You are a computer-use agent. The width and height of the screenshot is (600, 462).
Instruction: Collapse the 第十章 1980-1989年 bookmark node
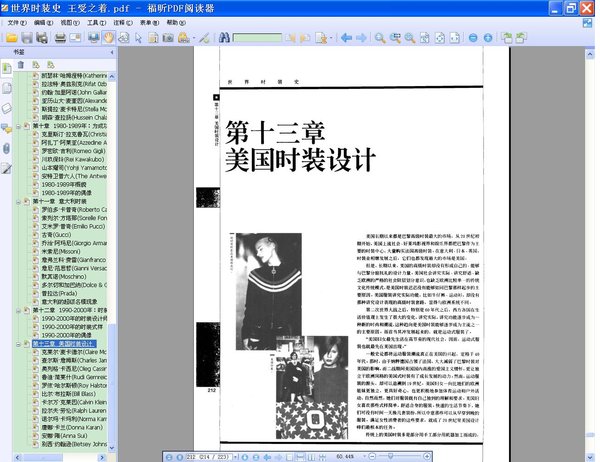coord(24,126)
